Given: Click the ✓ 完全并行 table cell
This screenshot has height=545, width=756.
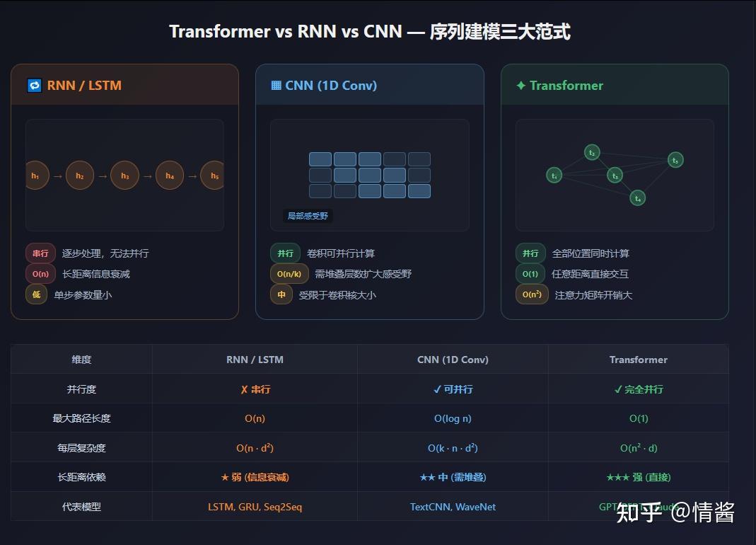Looking at the screenshot, I should pyautogui.click(x=639, y=389).
